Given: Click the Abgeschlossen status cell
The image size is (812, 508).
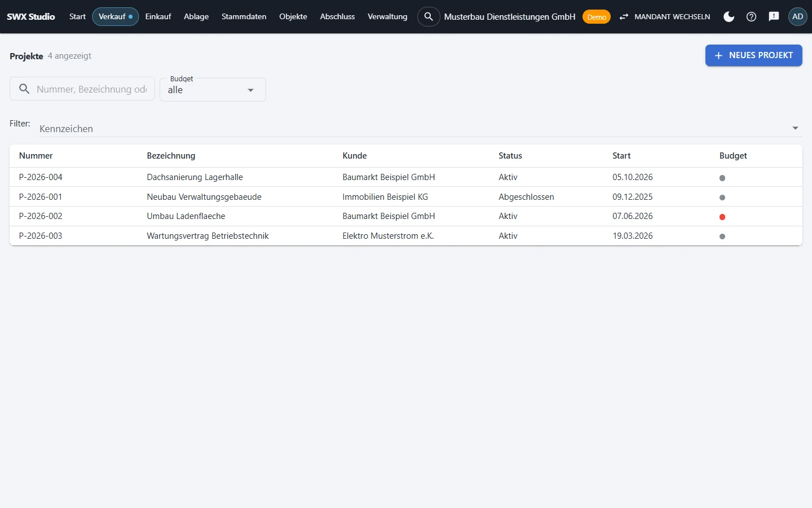Looking at the screenshot, I should tap(526, 197).
